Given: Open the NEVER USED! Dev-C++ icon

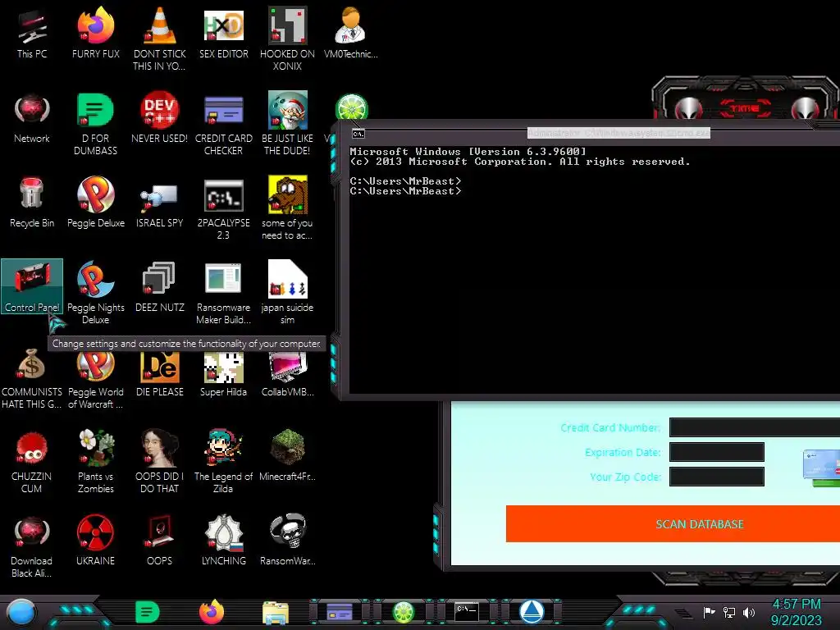Looking at the screenshot, I should coord(159,118).
